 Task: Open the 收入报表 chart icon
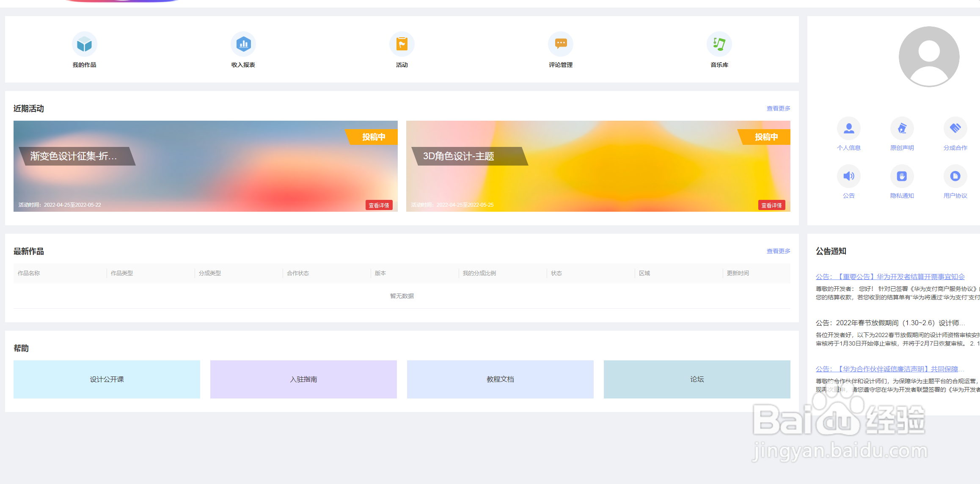click(x=243, y=44)
